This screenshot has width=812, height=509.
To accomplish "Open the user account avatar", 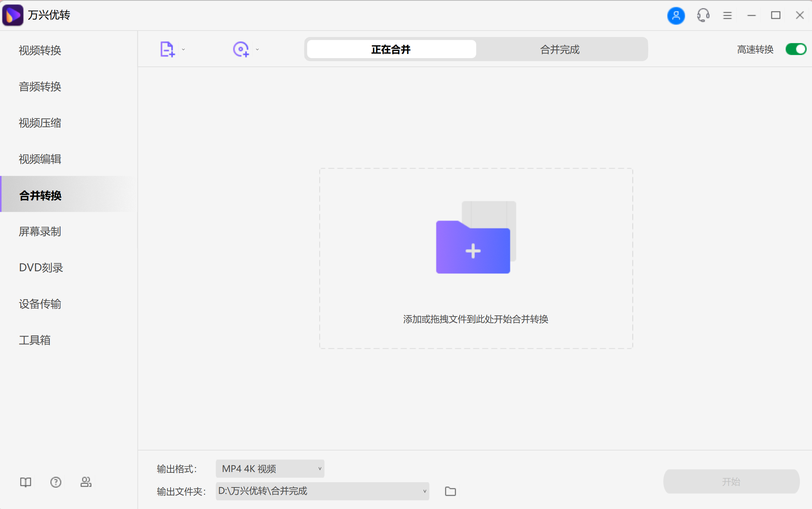I will tap(676, 15).
